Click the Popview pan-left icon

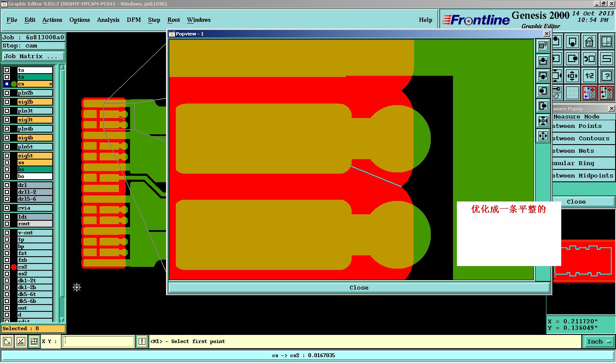[543, 91]
